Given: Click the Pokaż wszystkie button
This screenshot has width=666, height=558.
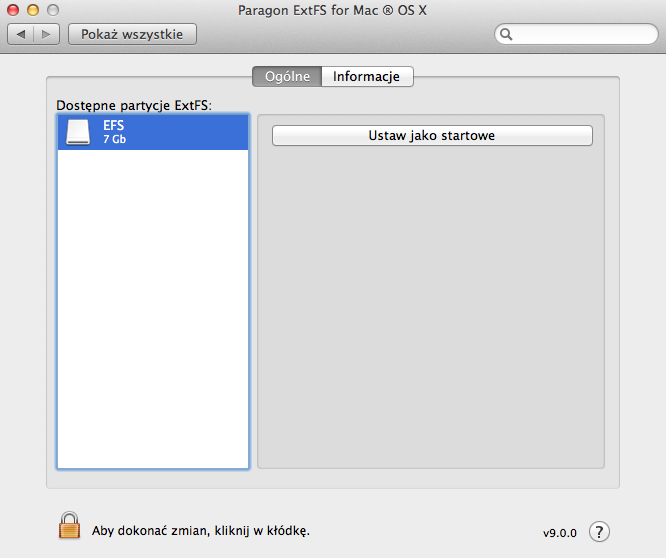Looking at the screenshot, I should pos(132,34).
